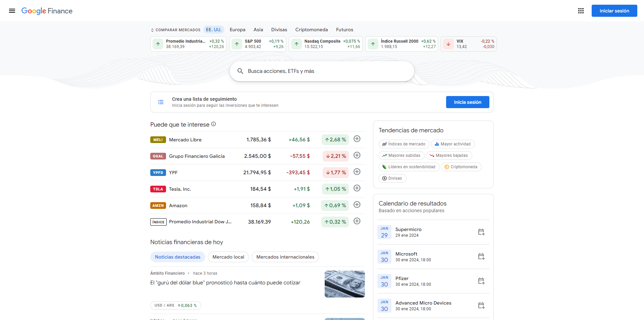
Task: Open the Google apps grid
Action: click(x=581, y=11)
